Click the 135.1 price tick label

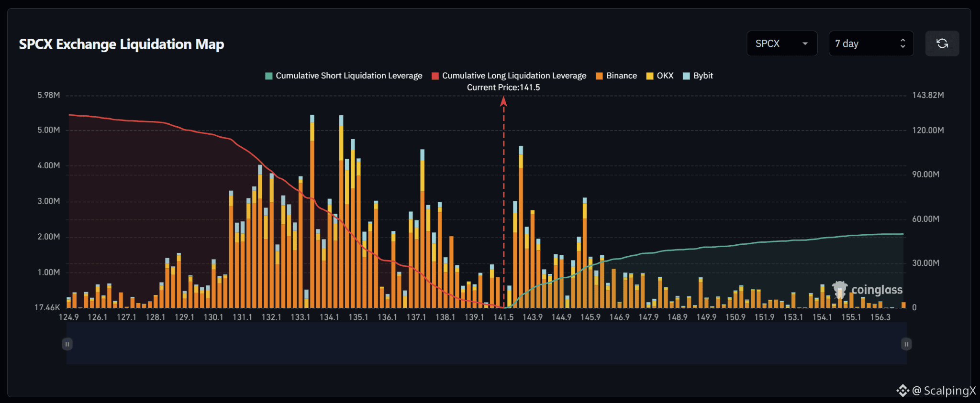(358, 317)
